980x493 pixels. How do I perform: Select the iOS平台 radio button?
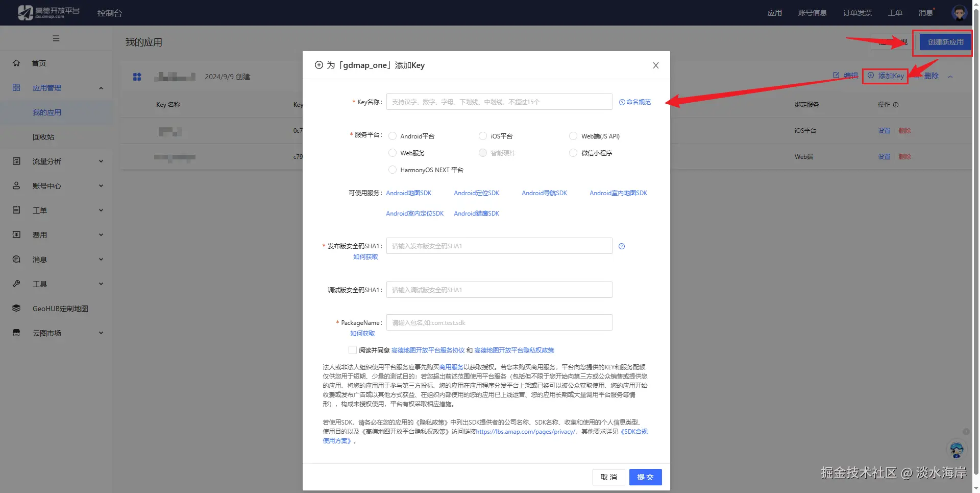(x=483, y=136)
